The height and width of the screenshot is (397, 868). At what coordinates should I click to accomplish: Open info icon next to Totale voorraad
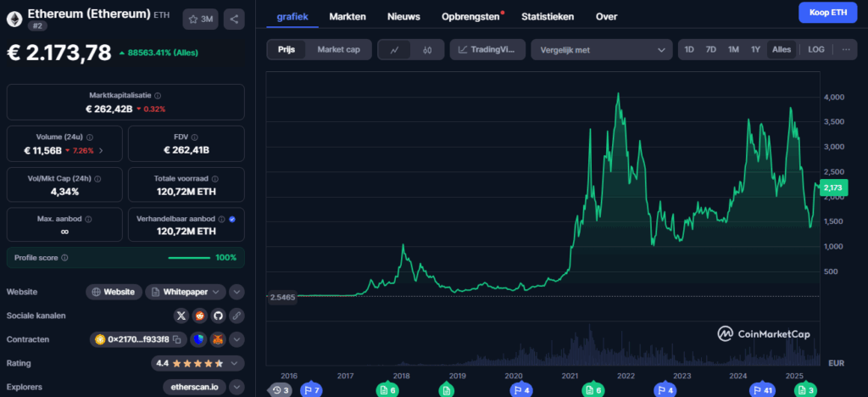coord(214,179)
